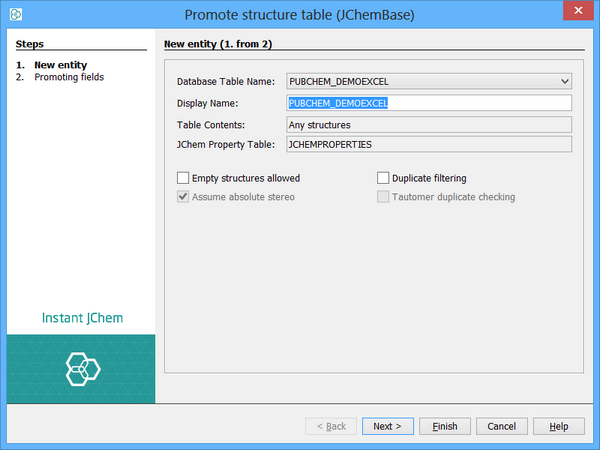Screen dimensions: 600x450
Task: Click the Display Name label
Action: (x=207, y=103)
